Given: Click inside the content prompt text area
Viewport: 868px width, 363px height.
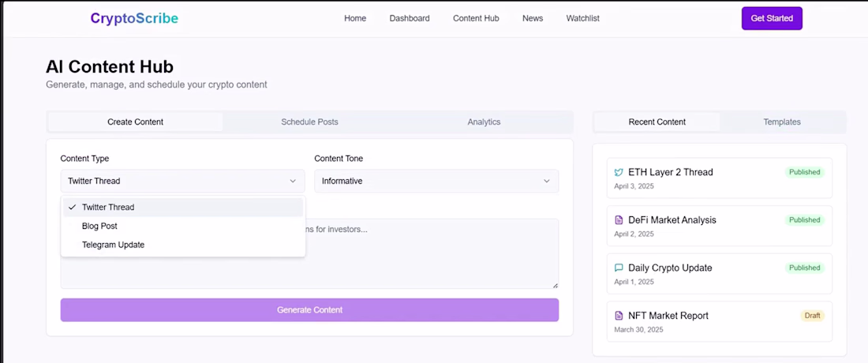Looking at the screenshot, I should click(x=434, y=260).
